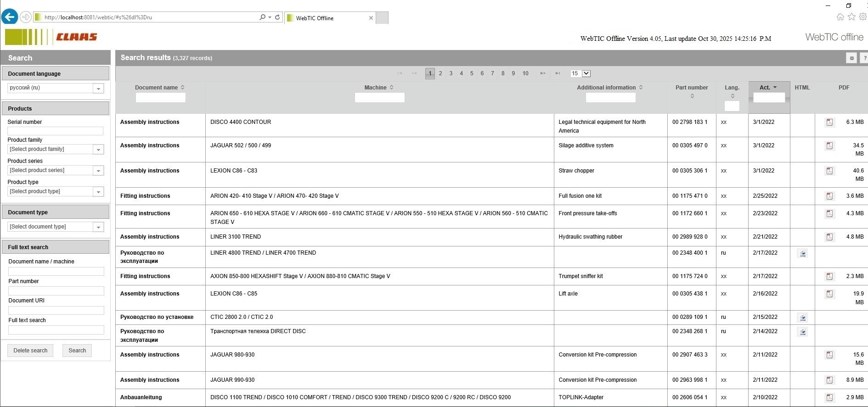Screen dimensions: 868x407
Task: Go to results page 5
Action: (x=472, y=73)
